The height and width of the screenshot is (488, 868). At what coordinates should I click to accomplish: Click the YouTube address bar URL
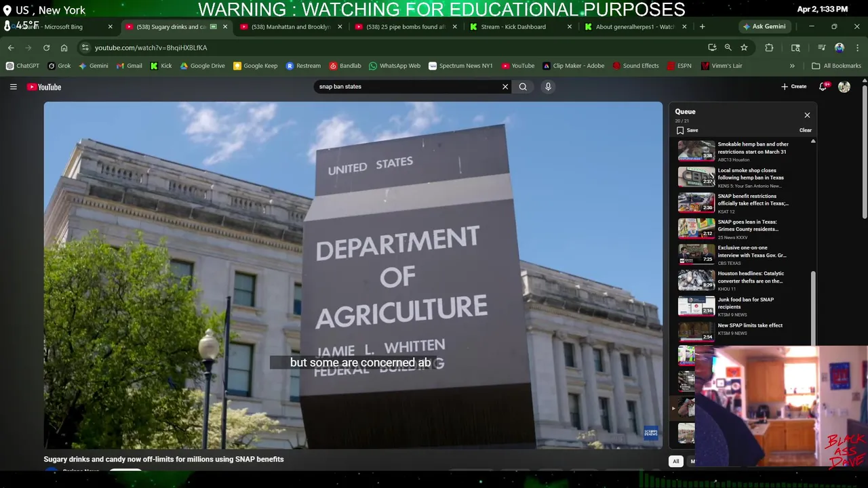point(151,47)
